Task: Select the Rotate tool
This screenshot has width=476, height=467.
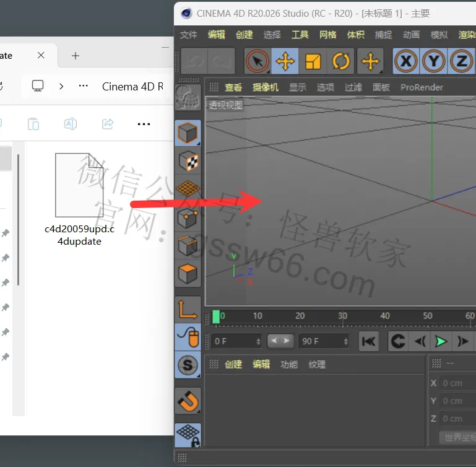Action: (340, 61)
